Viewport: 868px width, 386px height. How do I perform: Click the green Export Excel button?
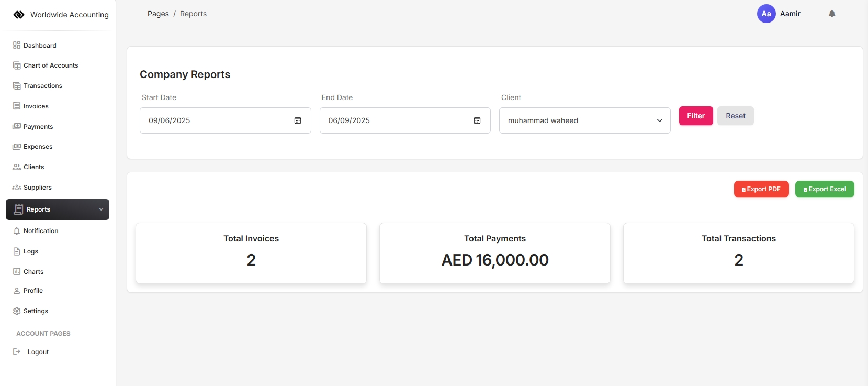click(824, 189)
